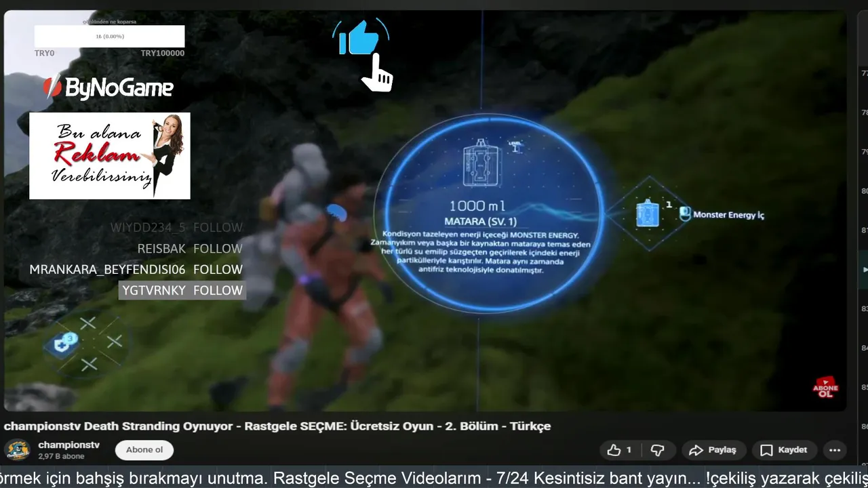Click the 1000 ml capacity value

tap(477, 205)
